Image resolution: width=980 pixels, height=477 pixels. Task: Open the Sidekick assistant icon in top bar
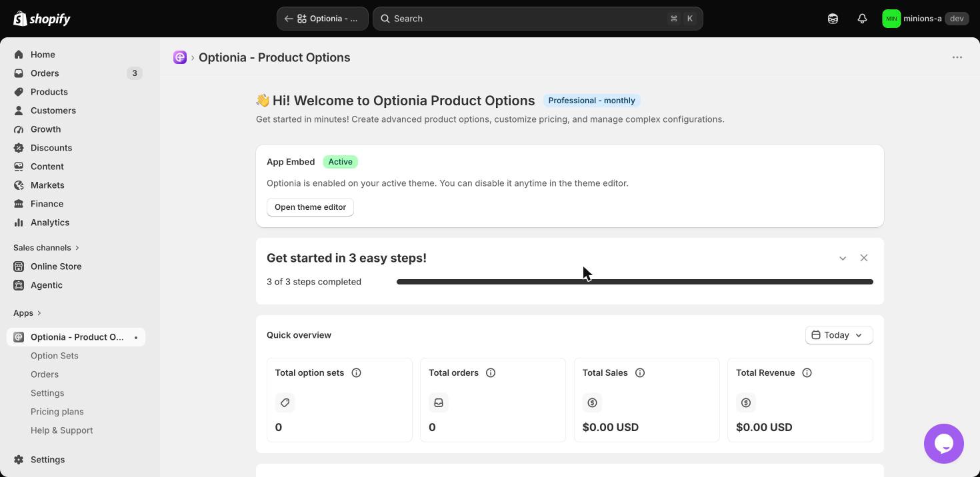(x=833, y=19)
